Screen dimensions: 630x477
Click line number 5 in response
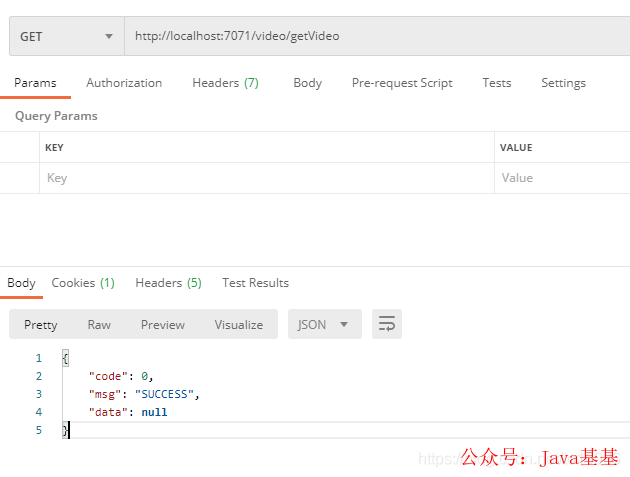(x=39, y=430)
